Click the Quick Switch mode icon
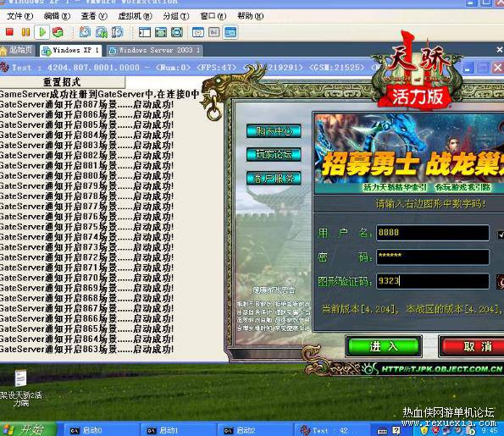Viewport: 504px width, 436px height. [x=177, y=32]
